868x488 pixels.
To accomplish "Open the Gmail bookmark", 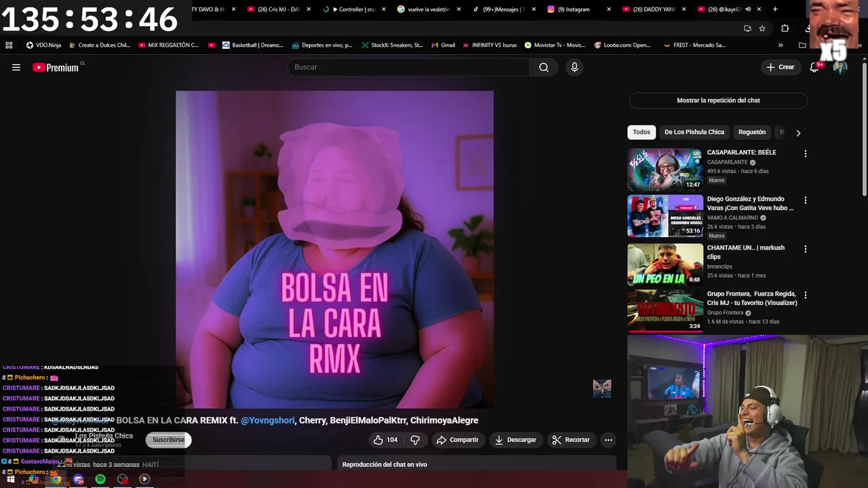I will 443,45.
